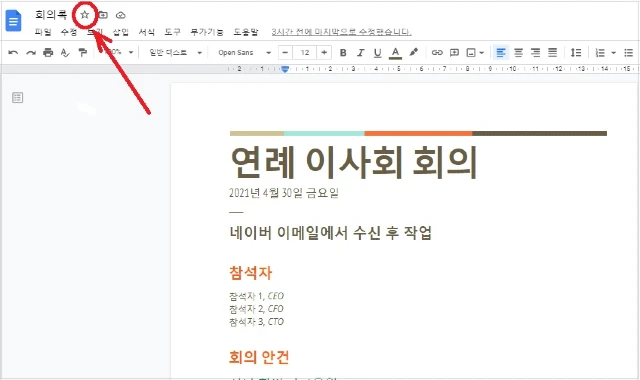This screenshot has width=640, height=380.
Task: Show the document outline icon
Action: click(17, 98)
